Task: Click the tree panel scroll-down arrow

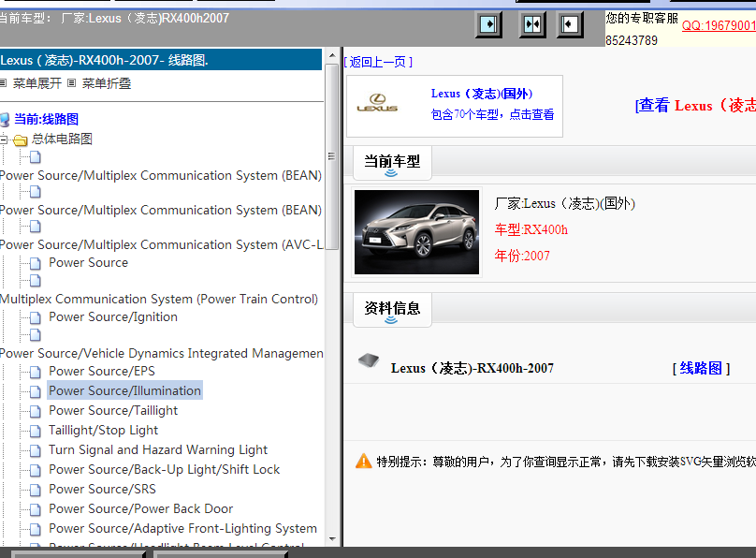Action: 332,539
